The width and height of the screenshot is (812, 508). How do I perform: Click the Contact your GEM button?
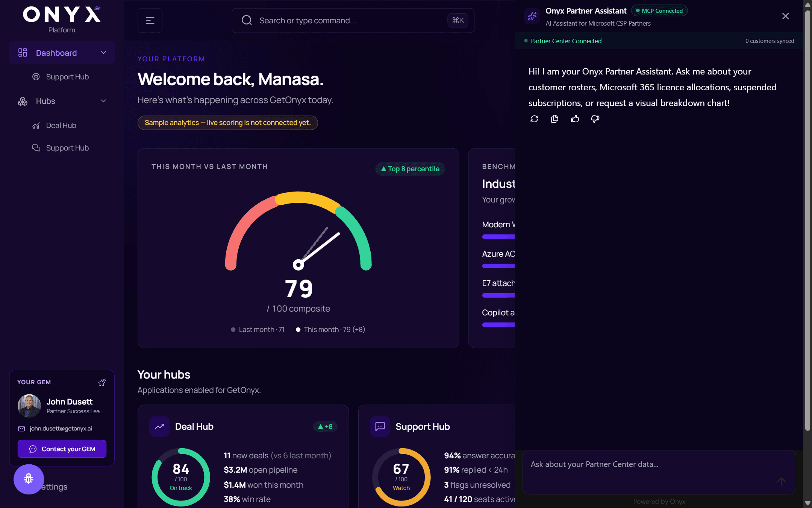62,449
